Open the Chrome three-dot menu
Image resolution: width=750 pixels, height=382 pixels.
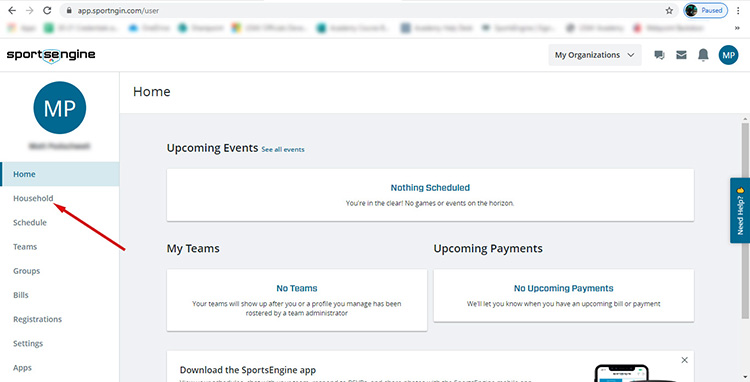click(x=739, y=11)
